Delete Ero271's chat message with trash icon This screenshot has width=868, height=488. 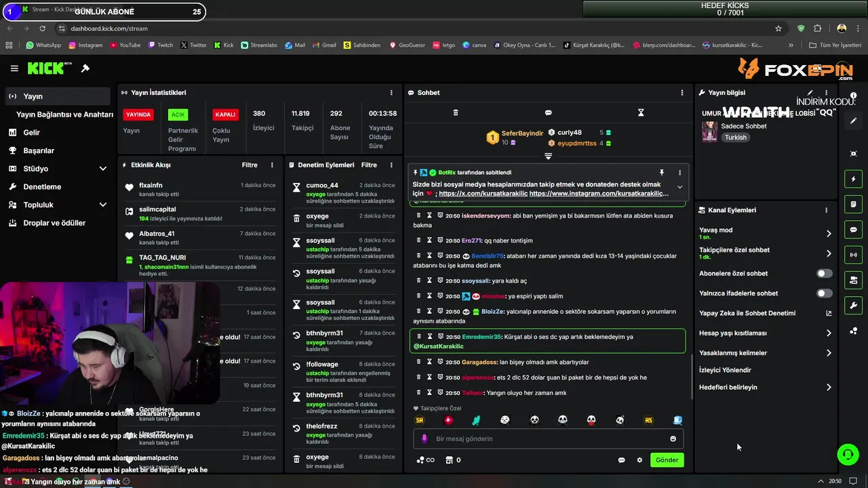[418, 240]
